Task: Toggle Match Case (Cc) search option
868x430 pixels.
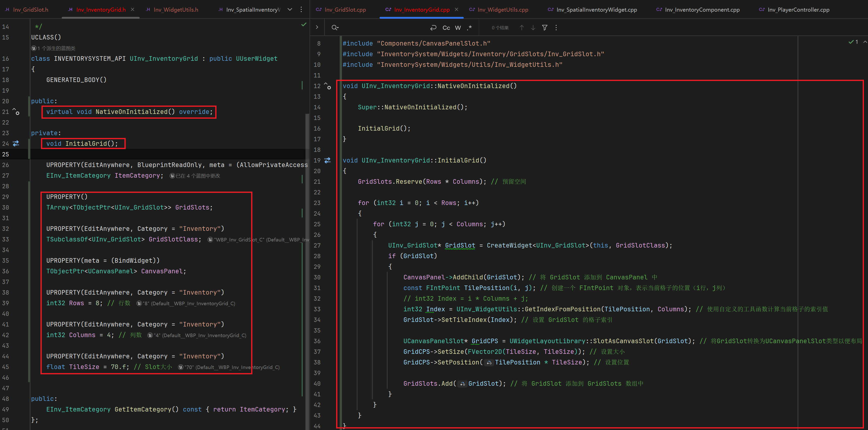Action: 446,28
